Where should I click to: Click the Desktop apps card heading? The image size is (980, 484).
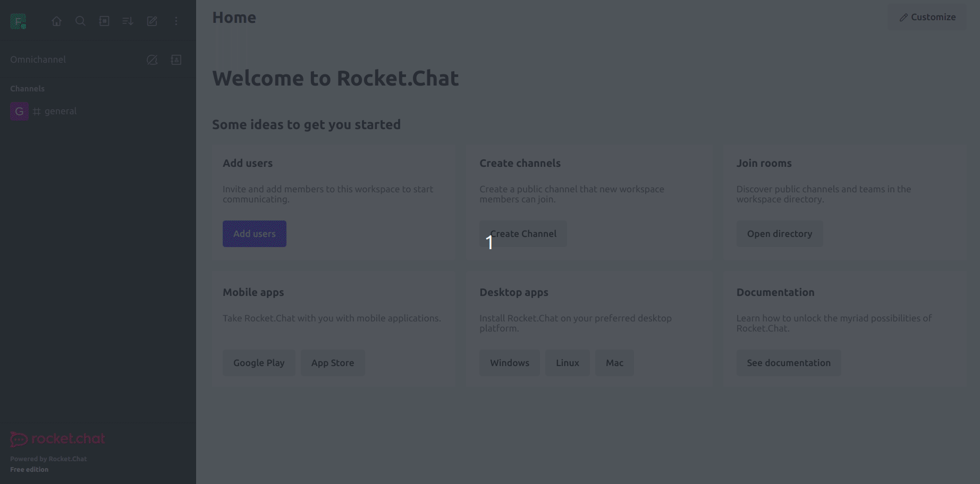(514, 292)
